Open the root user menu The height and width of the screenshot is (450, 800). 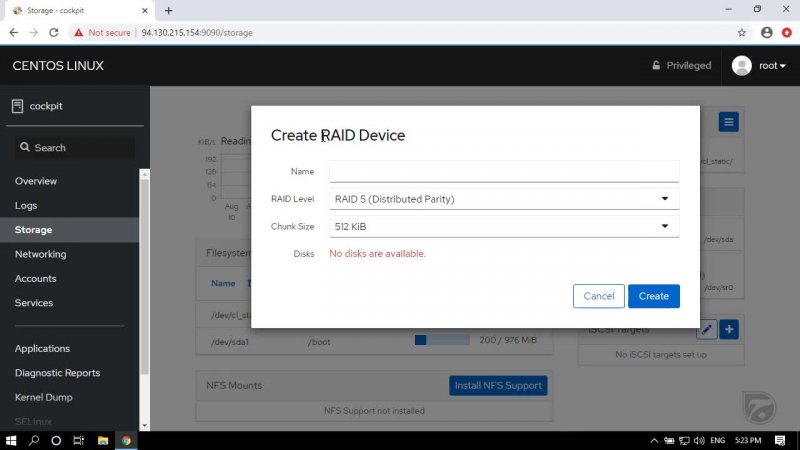(759, 66)
